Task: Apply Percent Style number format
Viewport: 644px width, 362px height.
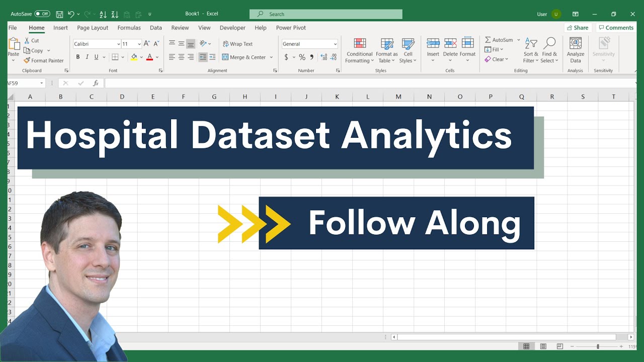Action: pyautogui.click(x=302, y=57)
